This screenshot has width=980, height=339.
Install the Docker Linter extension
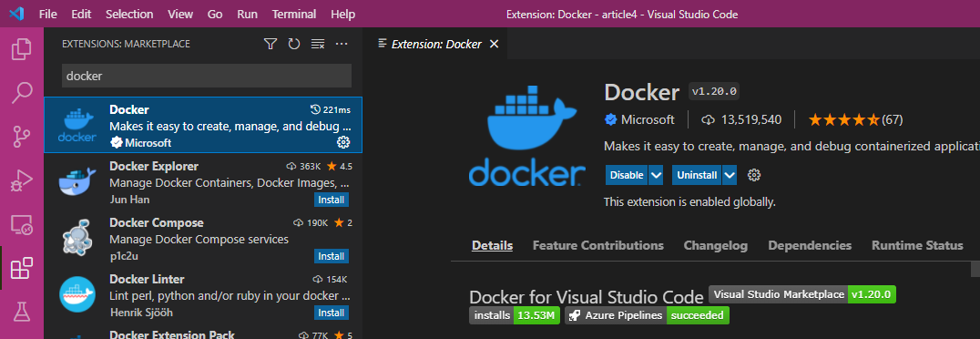(332, 313)
